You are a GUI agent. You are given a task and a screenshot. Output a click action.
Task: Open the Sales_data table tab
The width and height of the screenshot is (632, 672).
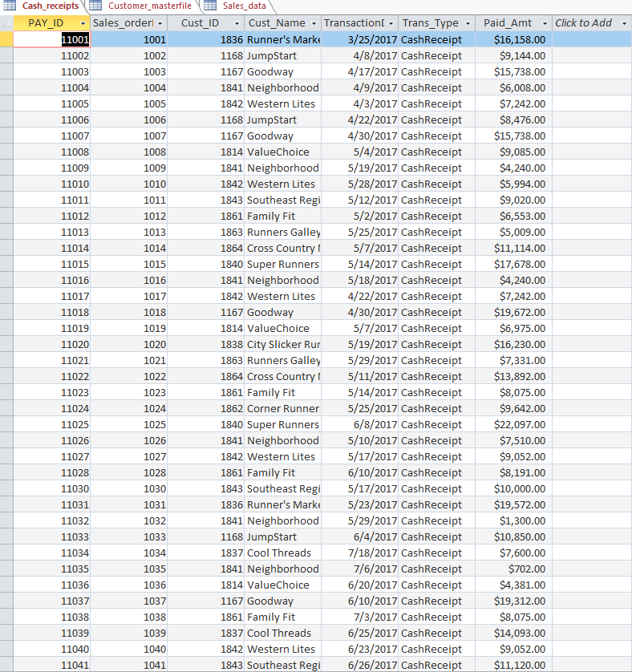click(x=245, y=6)
